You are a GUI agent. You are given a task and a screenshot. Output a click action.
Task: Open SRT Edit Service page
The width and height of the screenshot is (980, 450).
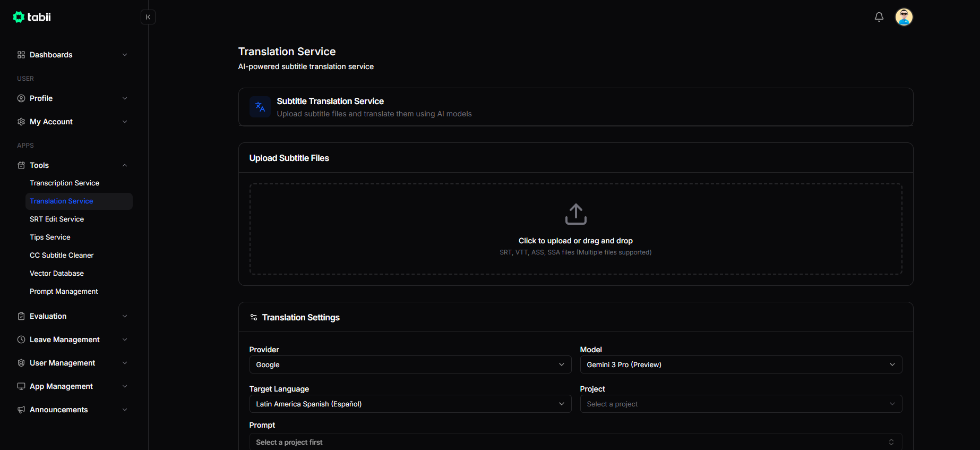[x=57, y=219]
